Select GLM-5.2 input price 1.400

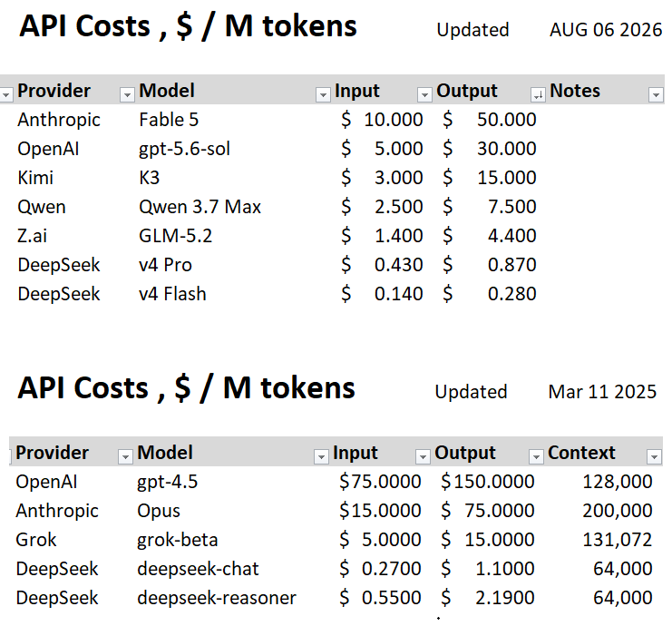click(382, 236)
